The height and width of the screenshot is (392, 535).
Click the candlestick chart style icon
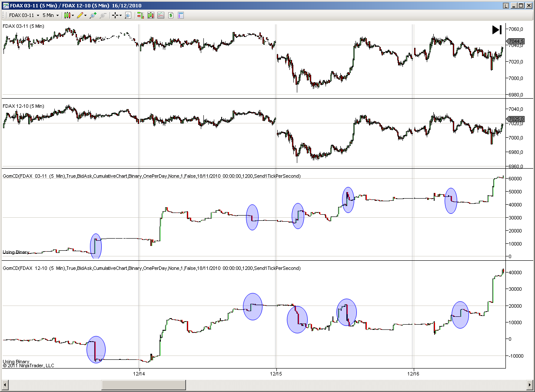(x=67, y=15)
